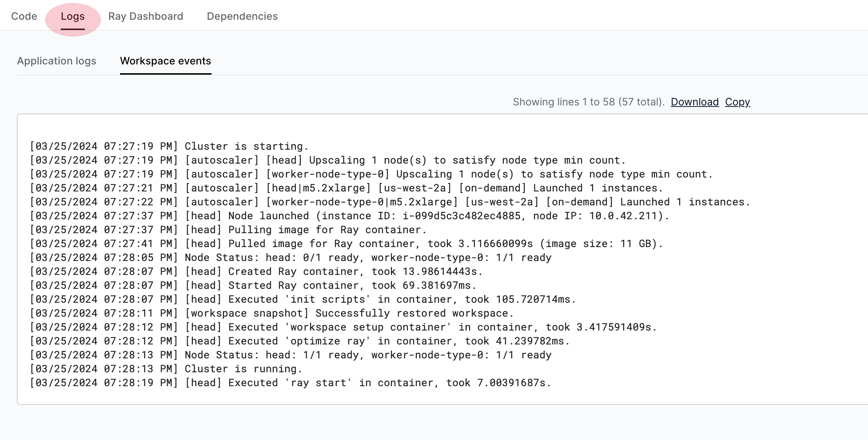The height and width of the screenshot is (440, 868).
Task: Select the Logs tab
Action: click(72, 16)
